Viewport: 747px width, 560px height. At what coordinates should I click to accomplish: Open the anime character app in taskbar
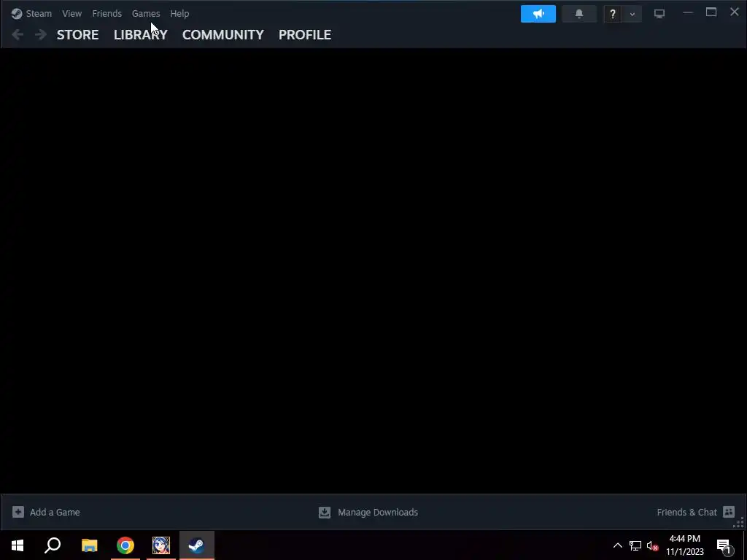pyautogui.click(x=161, y=545)
